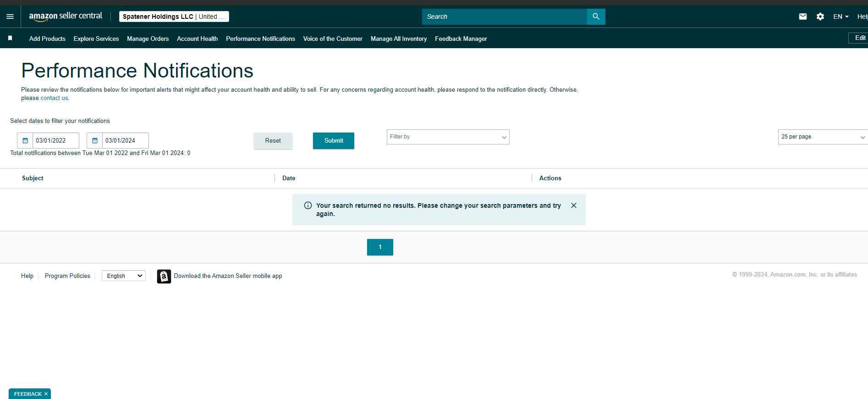Viewport: 868px width, 399px height.
Task: Open the start date calendar picker
Action: (x=25, y=140)
